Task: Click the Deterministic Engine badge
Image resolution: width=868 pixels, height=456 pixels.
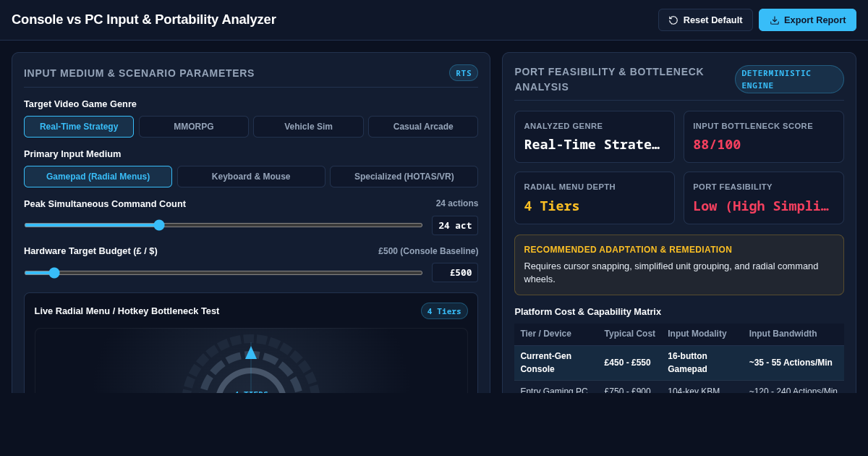Action: pos(789,80)
